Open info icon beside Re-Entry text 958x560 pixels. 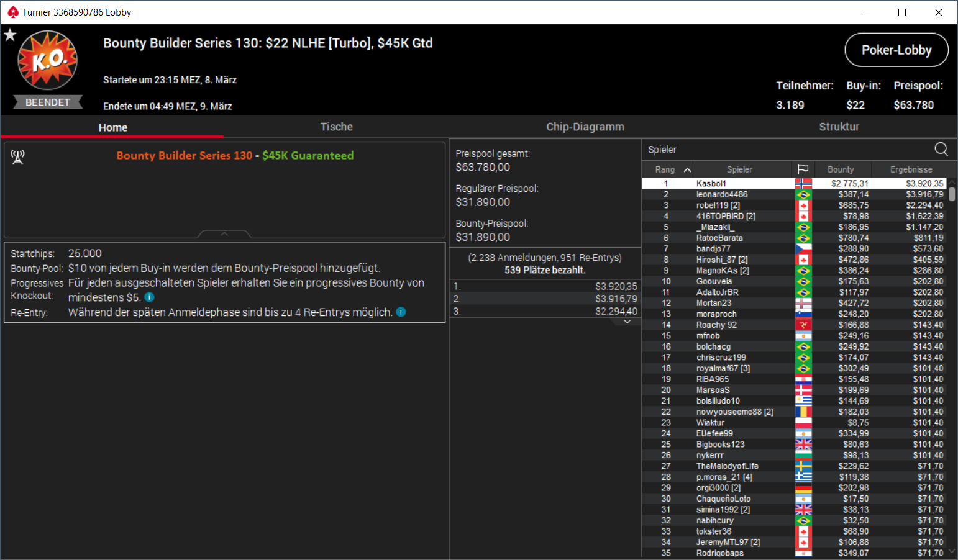pos(401,312)
